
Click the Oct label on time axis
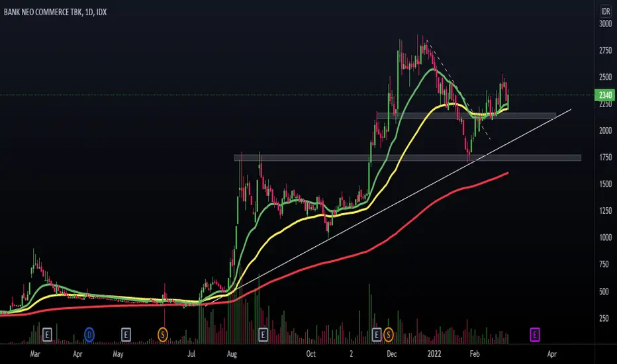point(311,354)
